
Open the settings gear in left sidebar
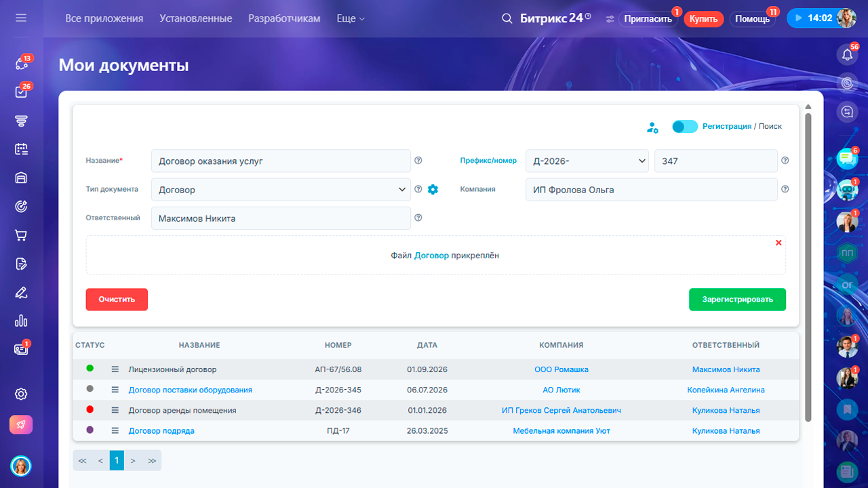[21, 394]
